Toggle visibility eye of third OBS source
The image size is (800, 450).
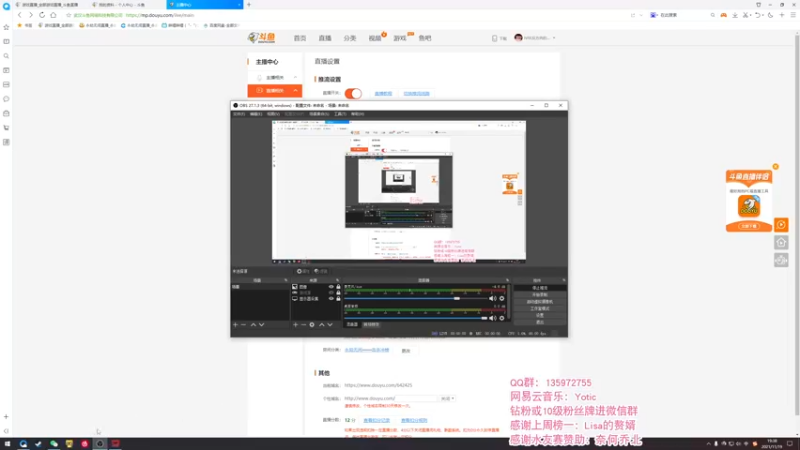[331, 299]
